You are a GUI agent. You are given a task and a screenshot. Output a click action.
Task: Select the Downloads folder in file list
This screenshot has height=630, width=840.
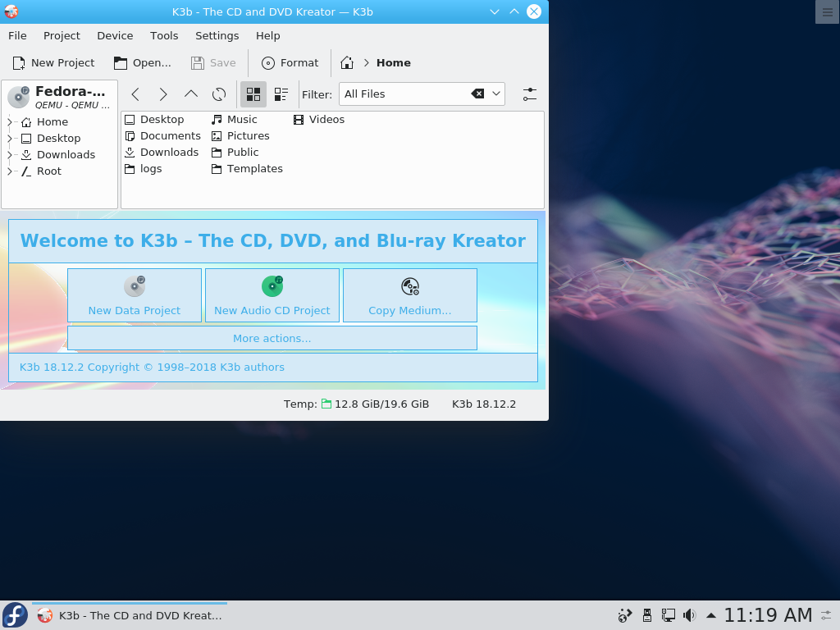(x=162, y=152)
